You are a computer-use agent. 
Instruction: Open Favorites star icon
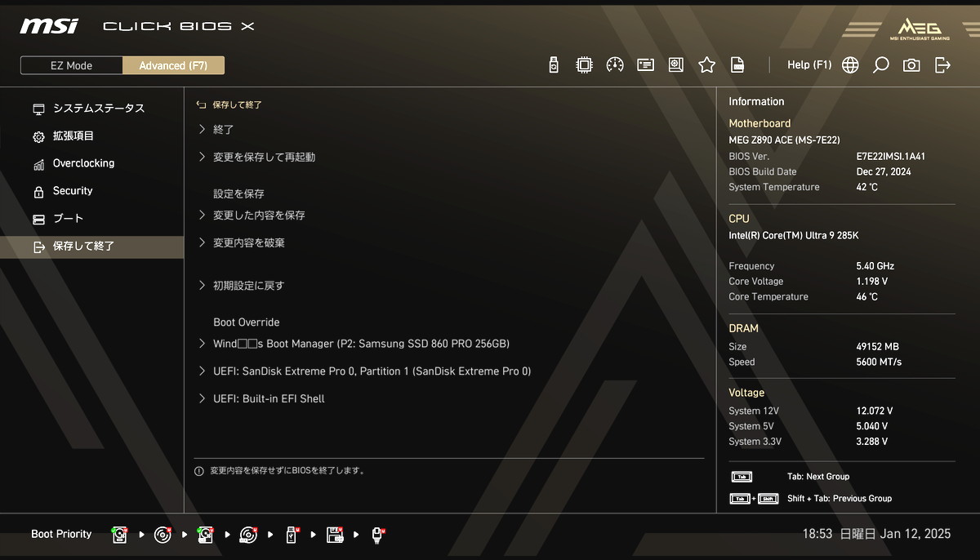tap(707, 65)
